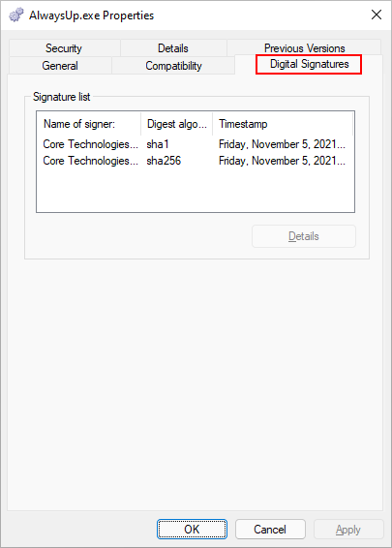Click the Name of signer column header

pyautogui.click(x=89, y=124)
